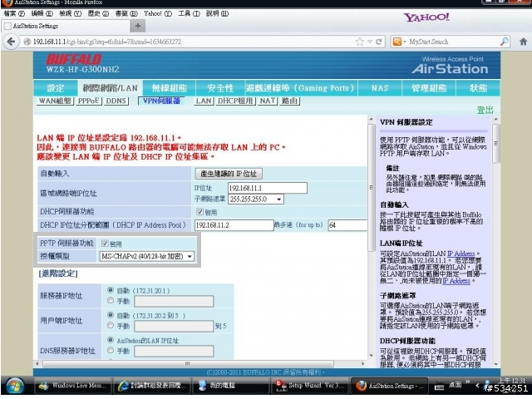532x399 pixels.
Task: Open the 安全性 main tab
Action: coord(220,88)
